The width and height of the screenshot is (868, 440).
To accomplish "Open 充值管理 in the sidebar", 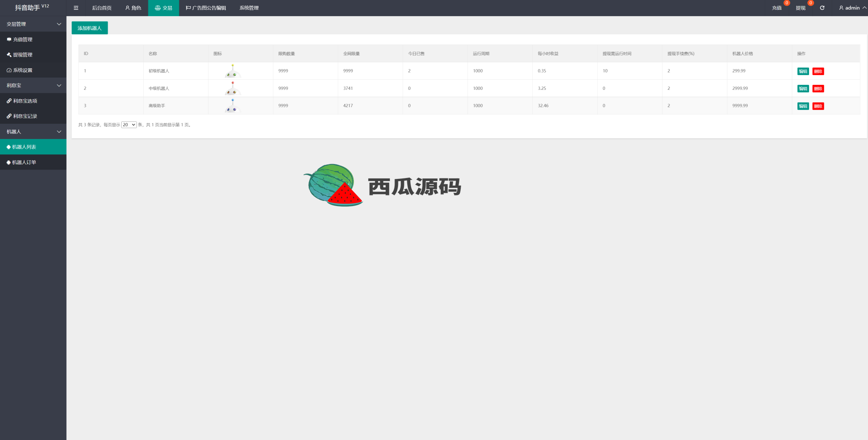I will (33, 39).
